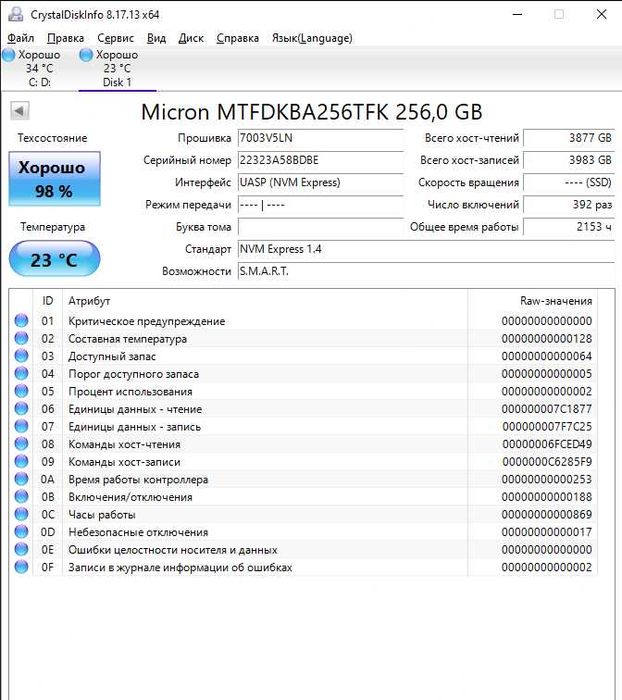Click the serial number field 22323A58BDBE
Image resolution: width=622 pixels, height=700 pixels.
[x=321, y=160]
